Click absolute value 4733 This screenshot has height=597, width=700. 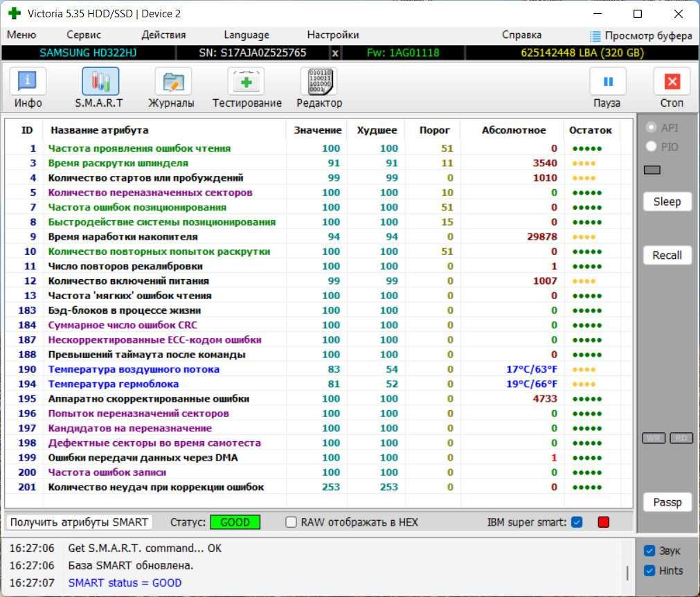[545, 399]
